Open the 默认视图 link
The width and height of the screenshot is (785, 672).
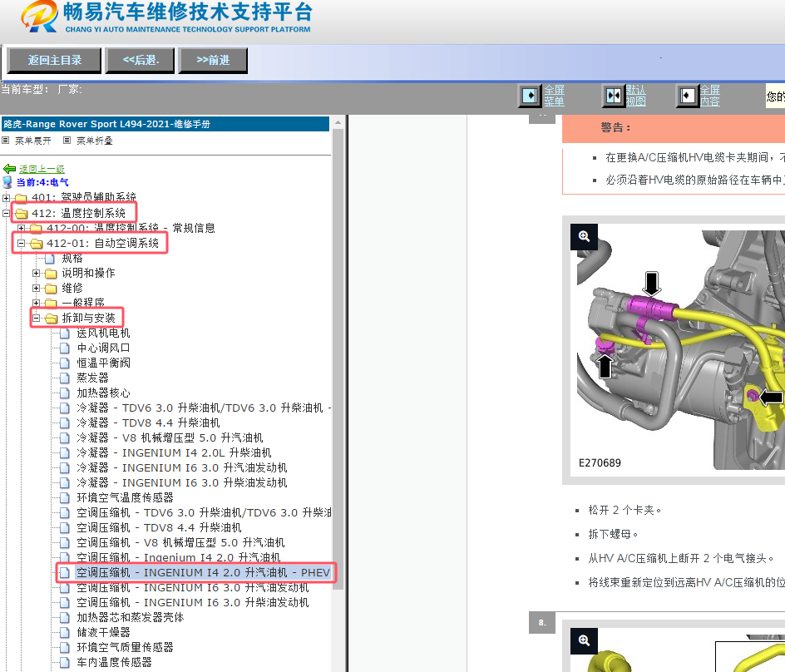tap(635, 96)
